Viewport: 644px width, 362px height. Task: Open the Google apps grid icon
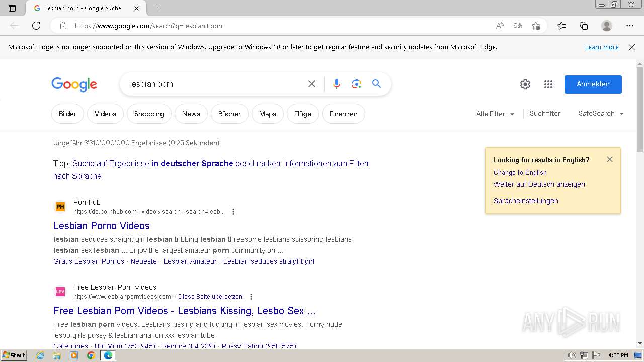tap(548, 84)
